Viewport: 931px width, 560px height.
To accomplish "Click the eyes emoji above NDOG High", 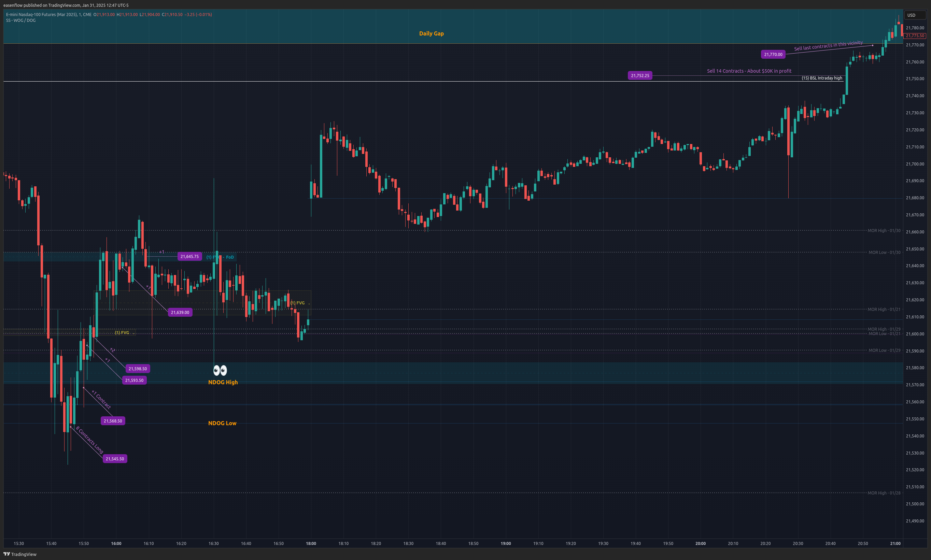I will [x=220, y=370].
